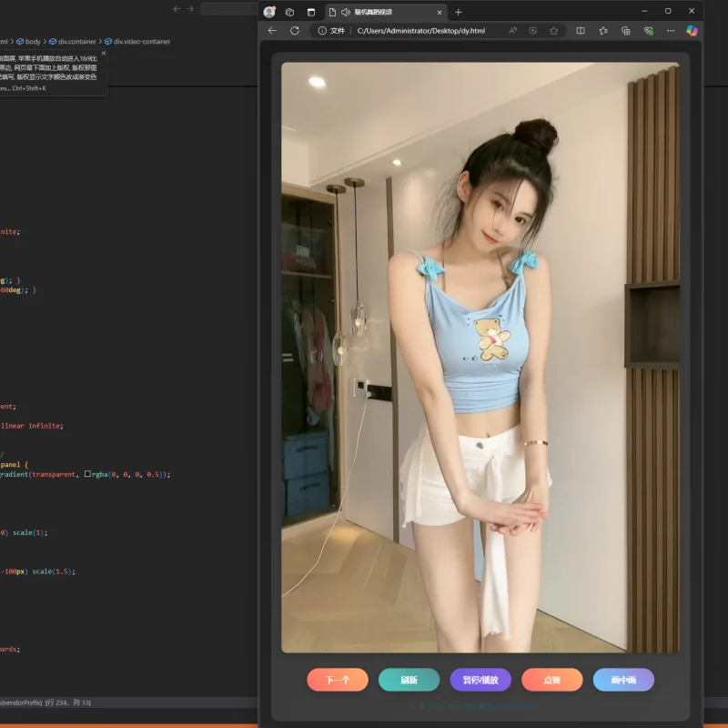Screen dimensions: 728x728
Task: Open the tab actions menu icon
Action: point(311,12)
